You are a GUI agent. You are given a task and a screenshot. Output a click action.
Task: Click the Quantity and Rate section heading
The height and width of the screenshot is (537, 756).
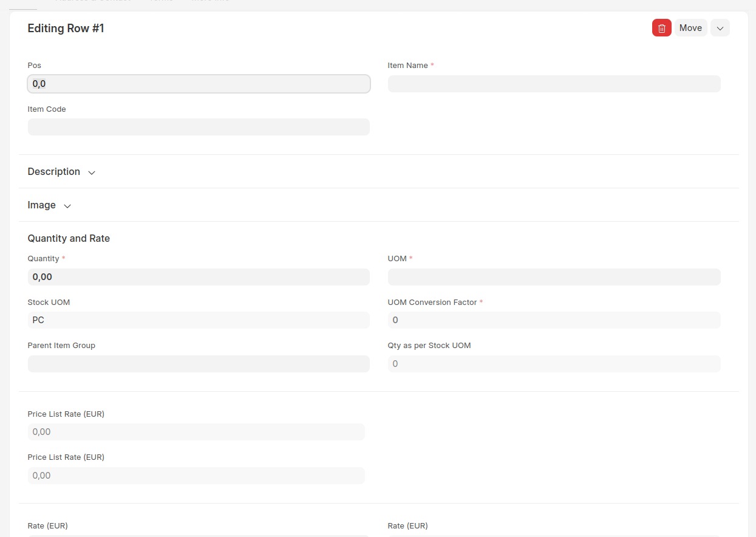pyautogui.click(x=69, y=238)
